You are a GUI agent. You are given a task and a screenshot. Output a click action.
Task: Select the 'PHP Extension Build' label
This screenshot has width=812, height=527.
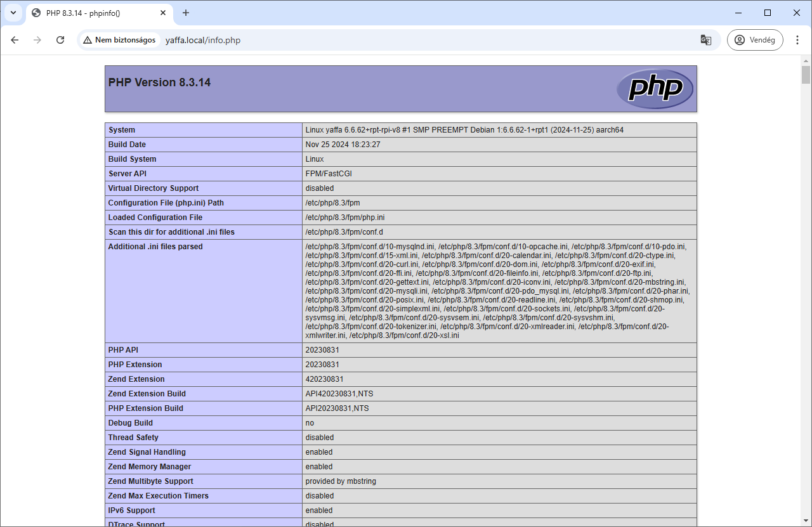point(146,408)
